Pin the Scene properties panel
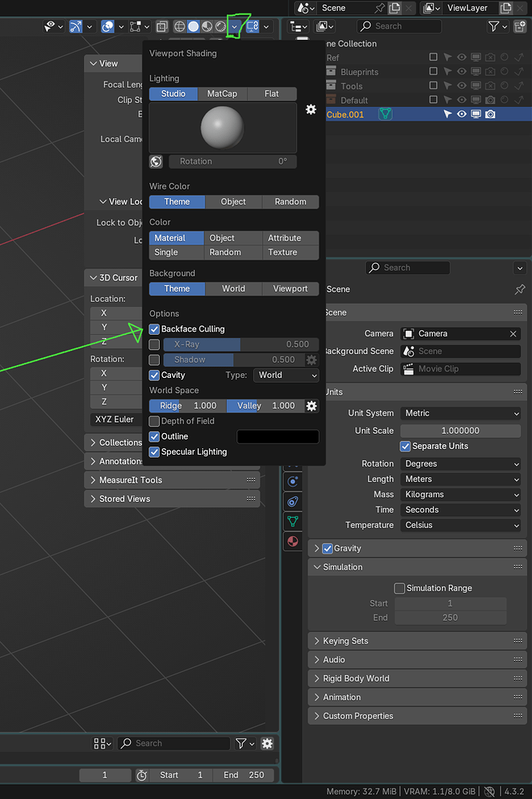 point(520,289)
